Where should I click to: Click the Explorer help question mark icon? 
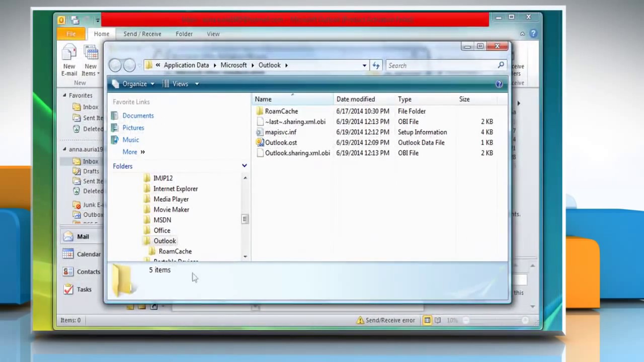coord(499,84)
